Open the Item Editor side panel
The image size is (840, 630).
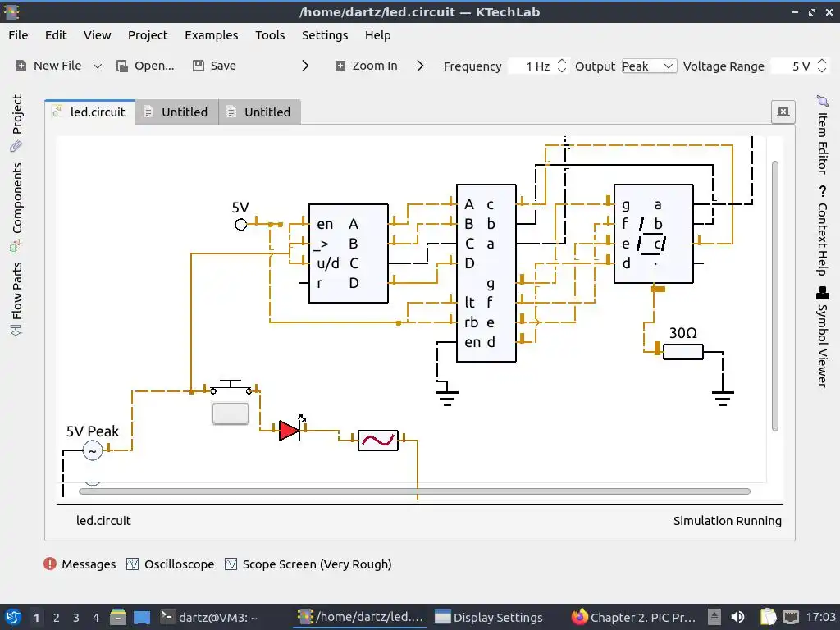coord(822,134)
